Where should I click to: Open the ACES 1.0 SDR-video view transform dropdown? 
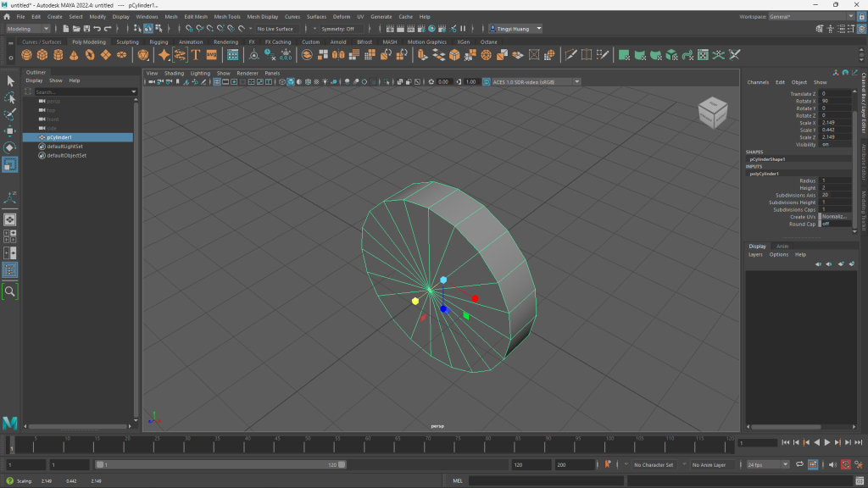pos(536,82)
